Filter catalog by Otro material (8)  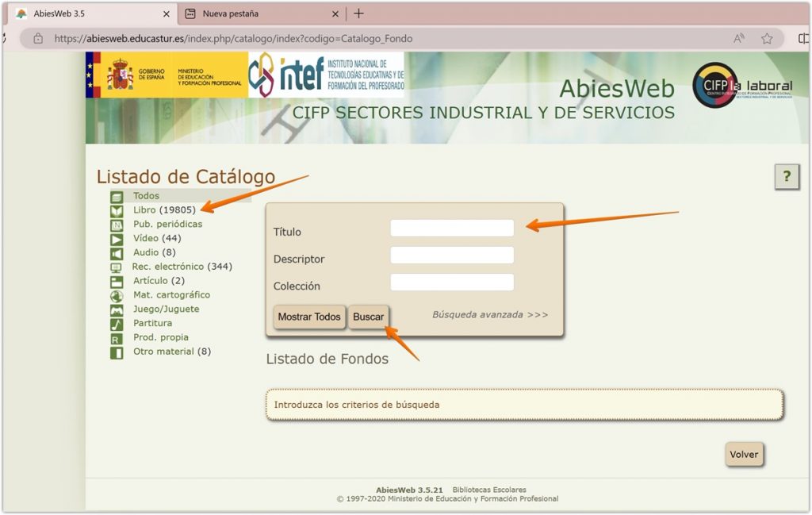pos(171,352)
